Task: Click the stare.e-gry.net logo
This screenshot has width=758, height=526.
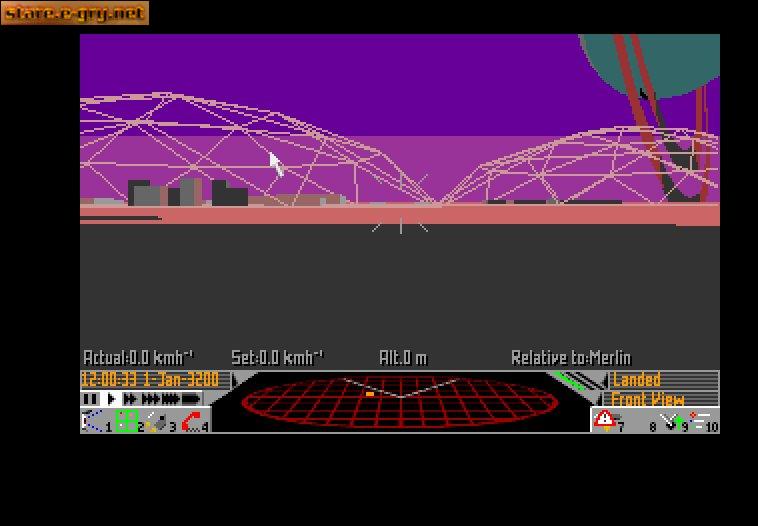Action: coord(75,13)
